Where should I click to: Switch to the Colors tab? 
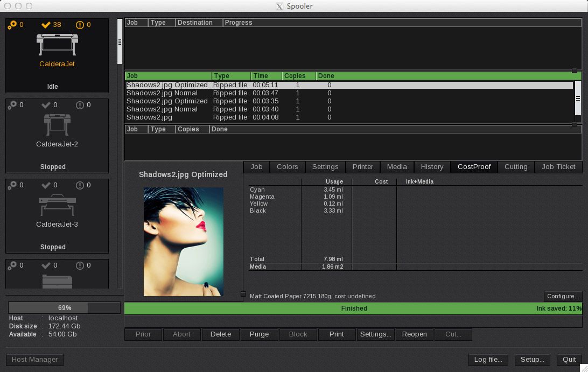pos(287,167)
